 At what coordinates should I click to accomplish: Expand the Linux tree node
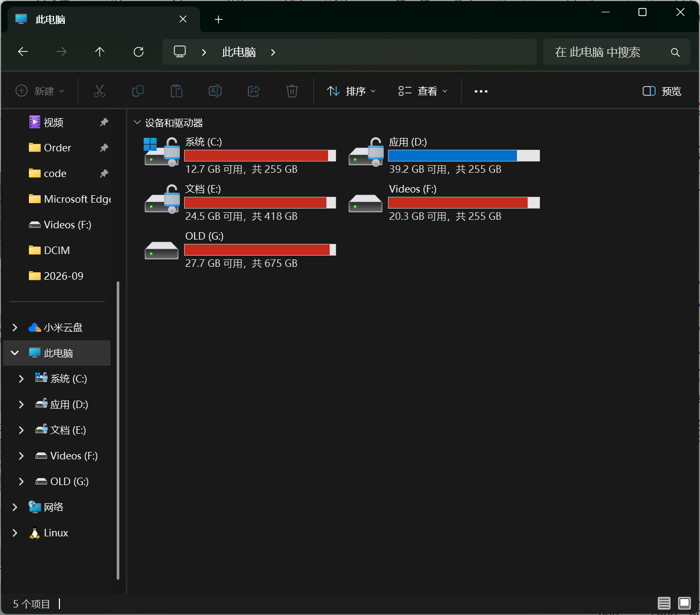point(15,533)
